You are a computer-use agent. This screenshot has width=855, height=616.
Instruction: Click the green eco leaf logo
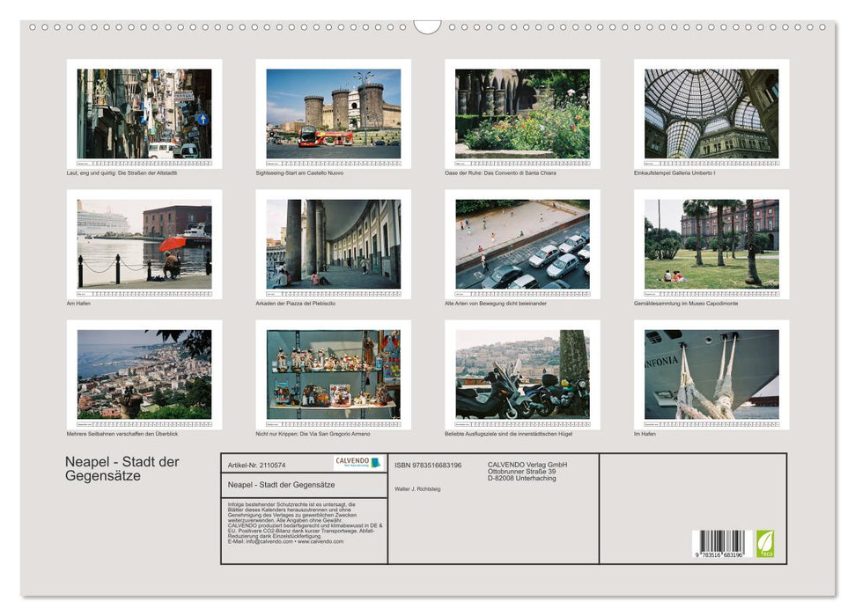(767, 543)
